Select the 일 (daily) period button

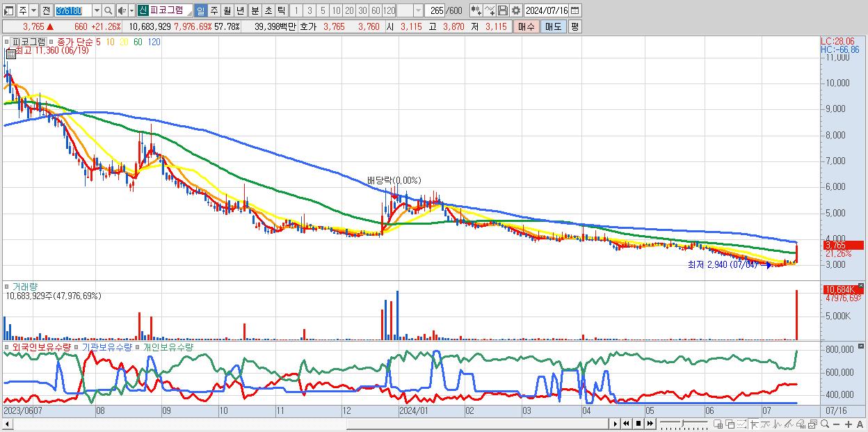click(200, 10)
